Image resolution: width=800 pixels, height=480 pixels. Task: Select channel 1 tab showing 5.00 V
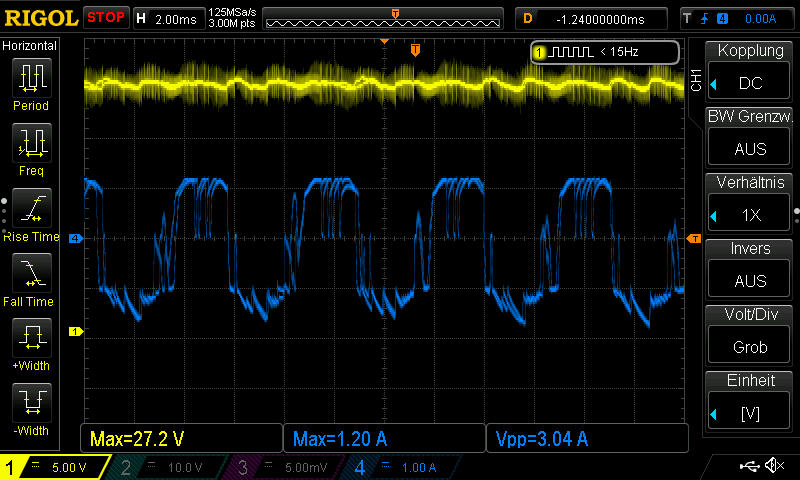(x=55, y=467)
